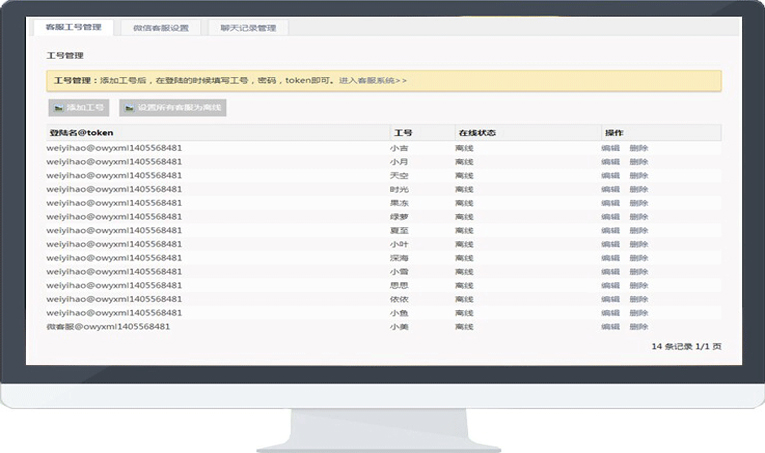The width and height of the screenshot is (765, 453).
Task: Edit the 夏至 agent entry
Action: pyautogui.click(x=610, y=230)
